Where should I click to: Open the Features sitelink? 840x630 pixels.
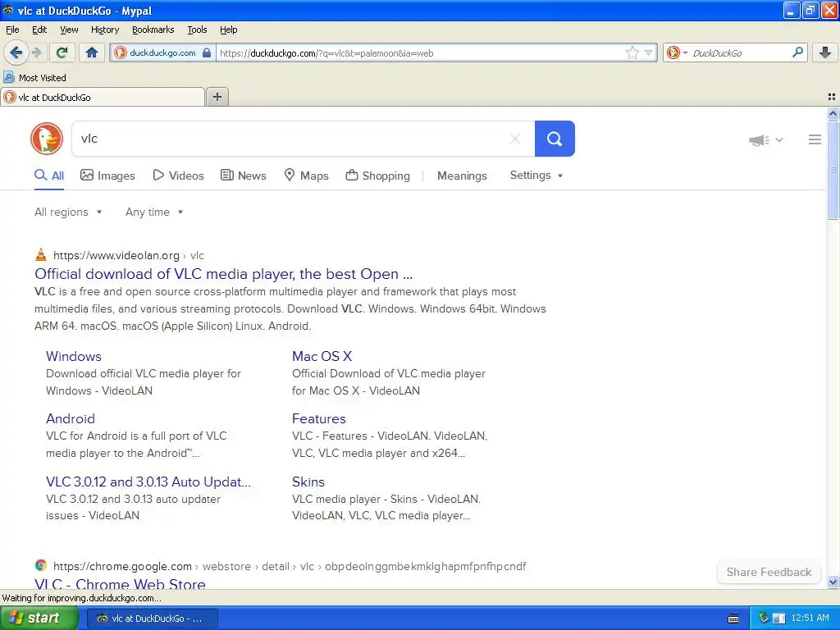(x=319, y=418)
